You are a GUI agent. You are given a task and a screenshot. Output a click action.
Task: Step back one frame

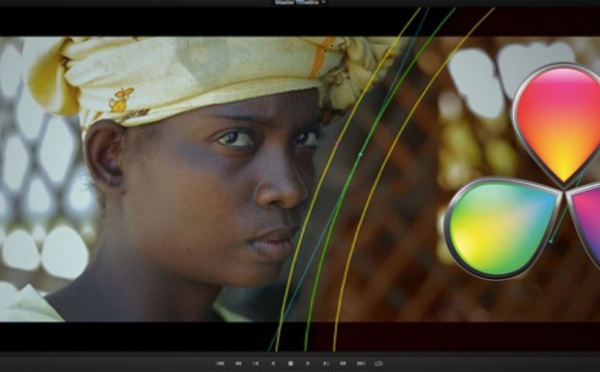coord(256,363)
